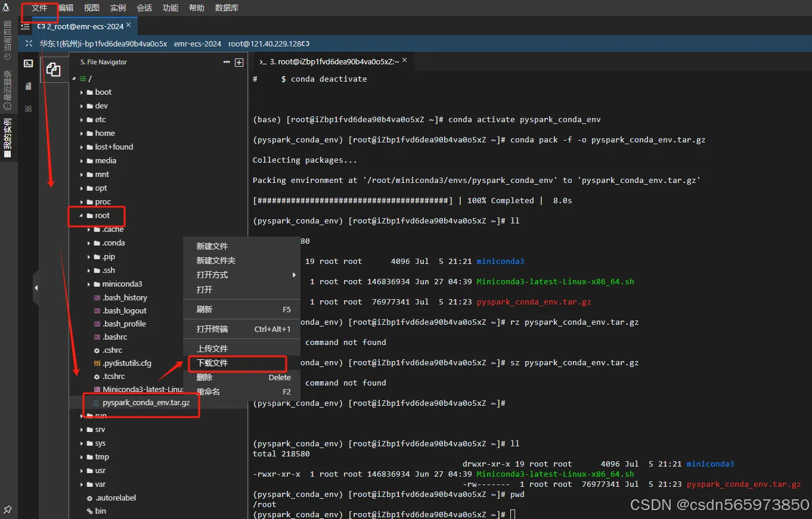The image size is (812, 519).
Task: Click the gear icon beside .autorelabel
Action: (90, 498)
